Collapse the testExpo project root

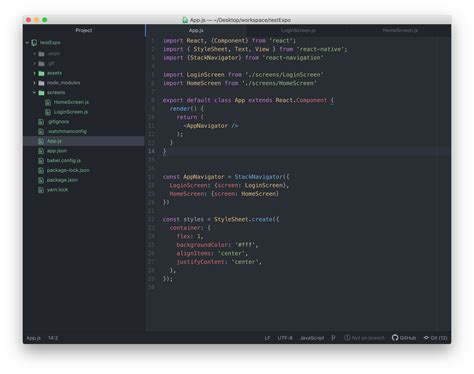(27, 43)
